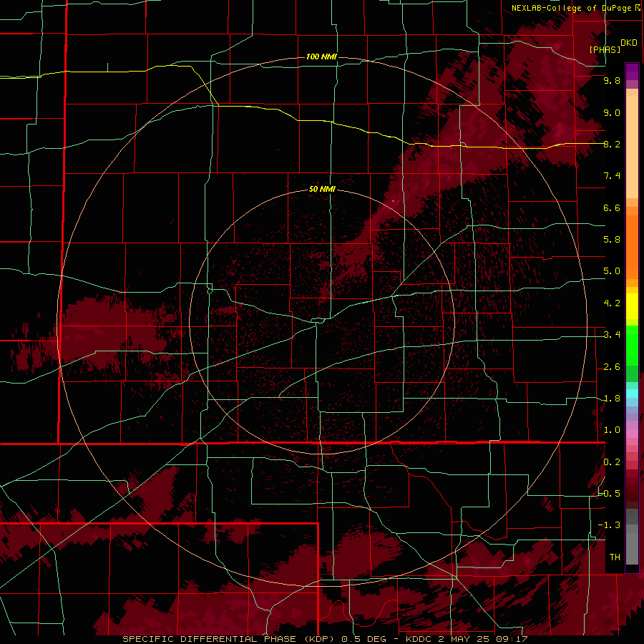Click the [PHAS] units label
The image size is (644, 644).
tap(605, 49)
